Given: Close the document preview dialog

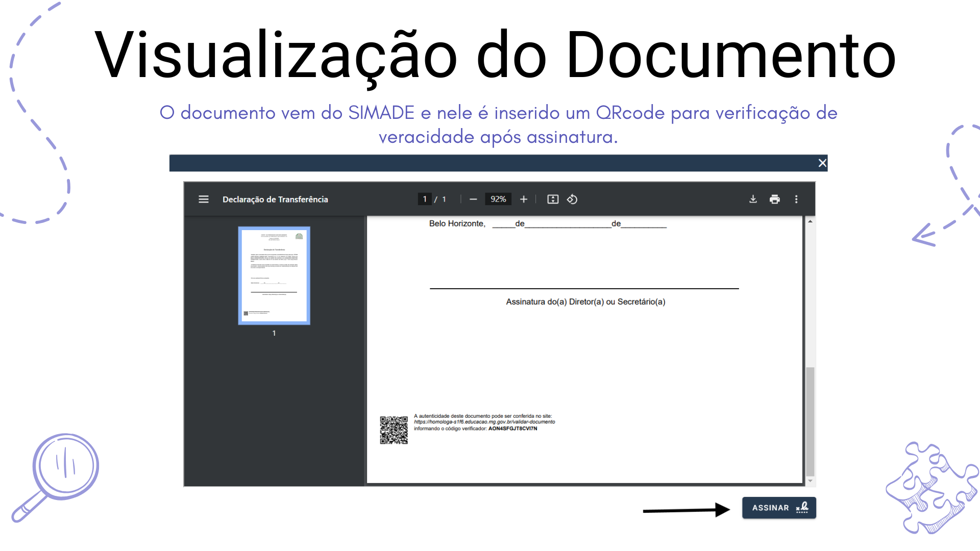Looking at the screenshot, I should click(x=822, y=163).
